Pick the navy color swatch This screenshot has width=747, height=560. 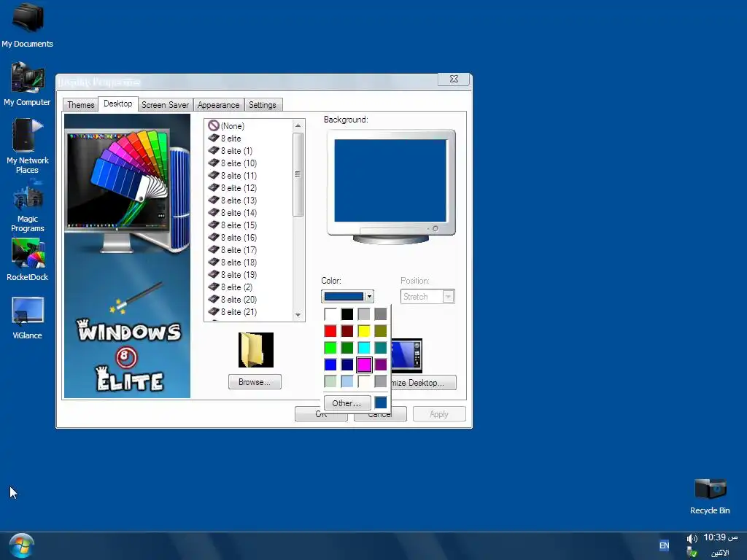tap(347, 365)
